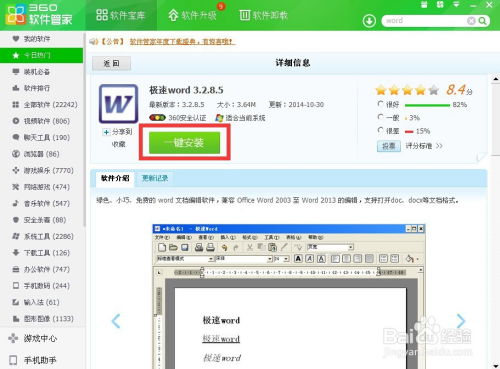Expand 评分标准 details arrow

click(x=439, y=146)
